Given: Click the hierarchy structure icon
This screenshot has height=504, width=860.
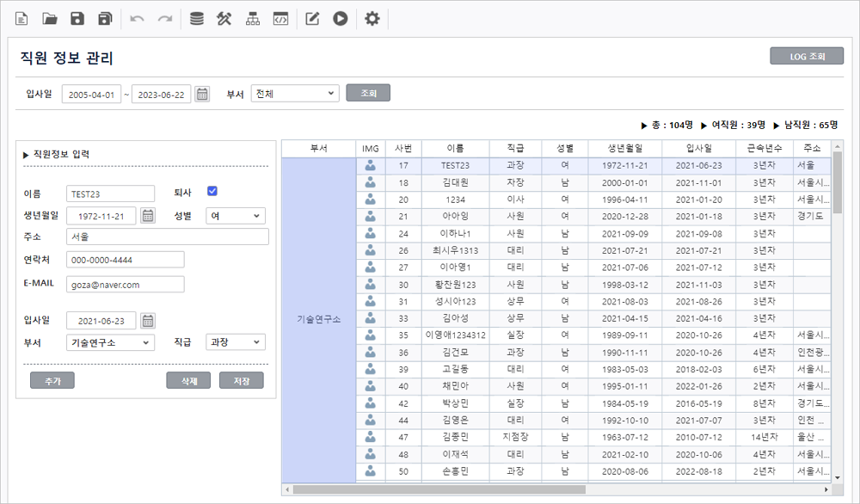Looking at the screenshot, I should pyautogui.click(x=252, y=19).
